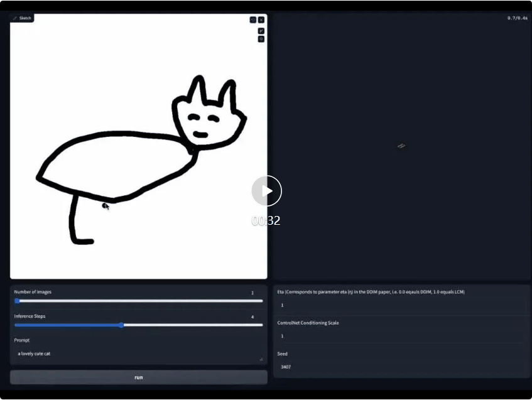Select the brush size pen icon

[261, 31]
